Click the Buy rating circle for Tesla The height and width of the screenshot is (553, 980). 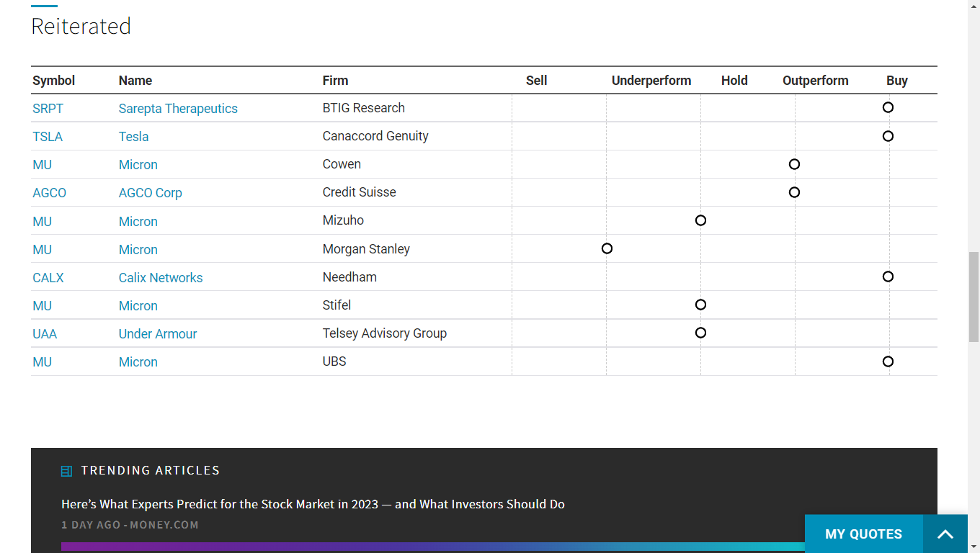tap(888, 136)
